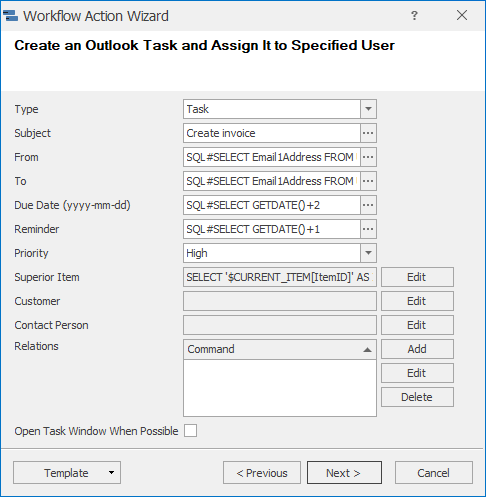
Task: Click the Next button
Action: point(344,473)
